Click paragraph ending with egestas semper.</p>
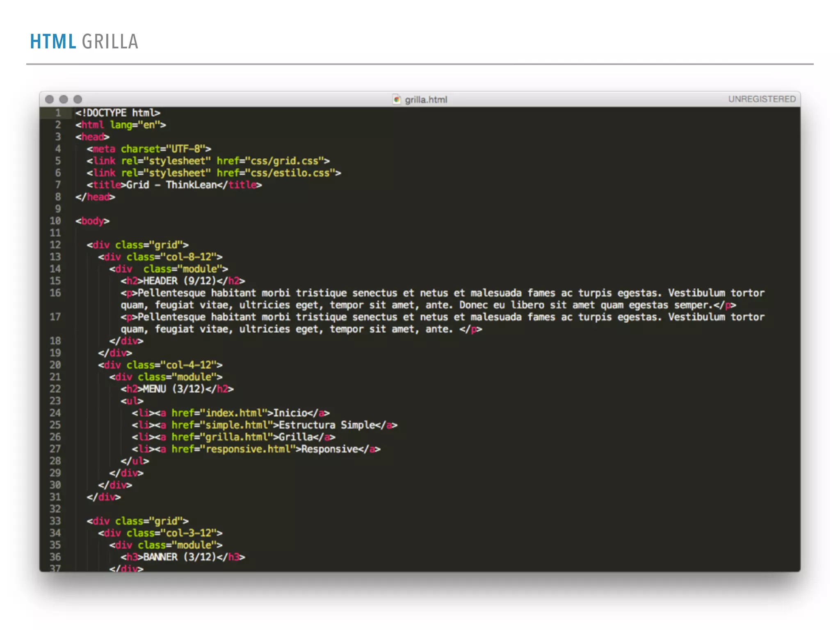 point(443,299)
